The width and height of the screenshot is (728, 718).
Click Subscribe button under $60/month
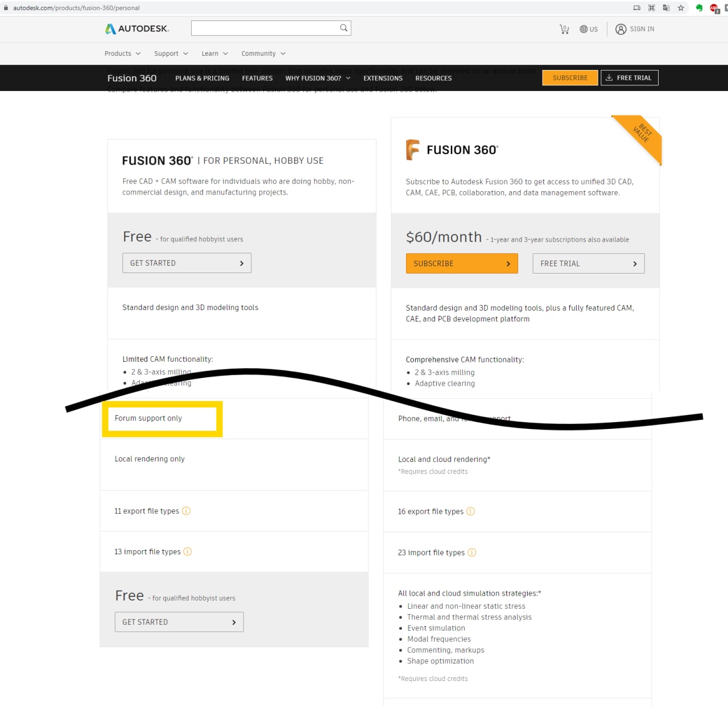coord(462,263)
